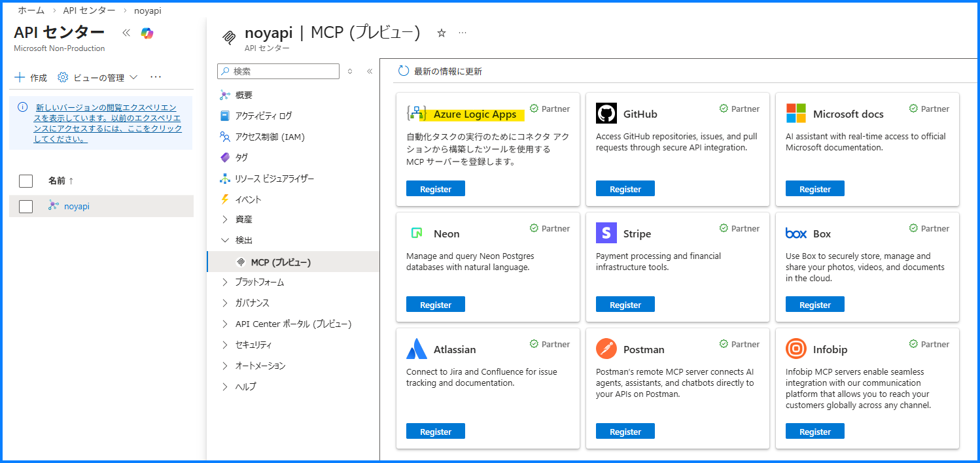Click the refresh icon for 最新の情報に更新
Screen dimensions: 980x463
404,71
